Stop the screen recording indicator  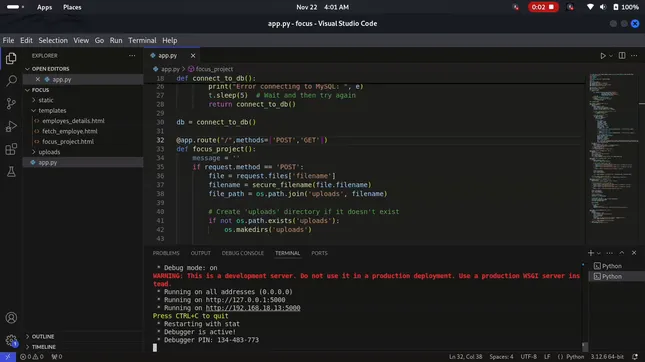[543, 7]
